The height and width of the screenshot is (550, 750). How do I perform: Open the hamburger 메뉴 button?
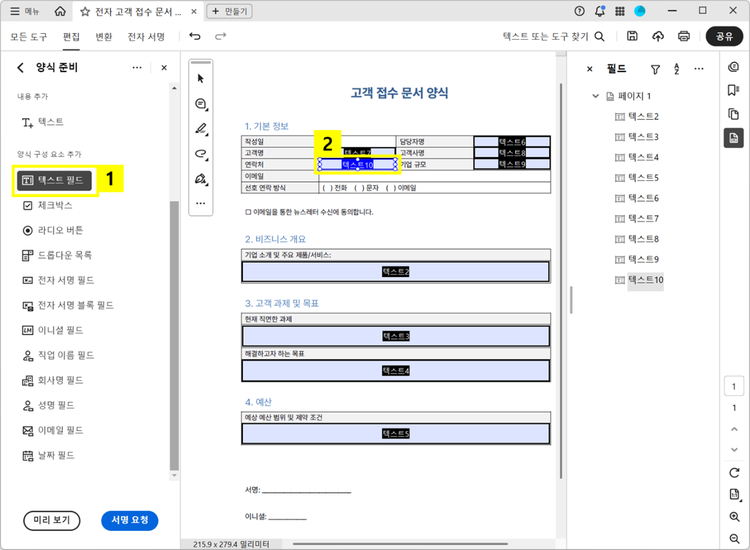24,11
